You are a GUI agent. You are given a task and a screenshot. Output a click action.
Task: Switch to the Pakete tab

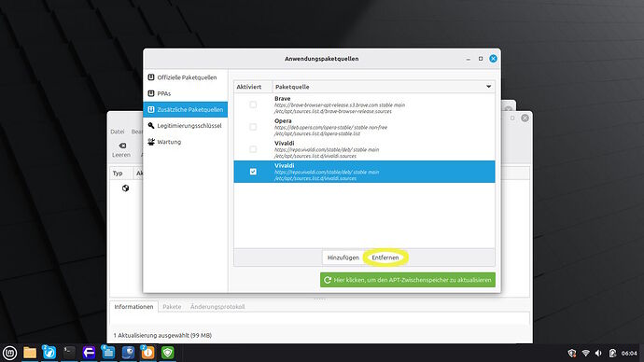tap(172, 307)
